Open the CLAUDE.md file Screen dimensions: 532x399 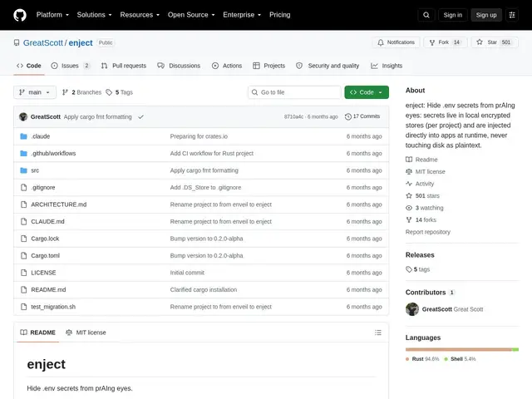click(47, 222)
